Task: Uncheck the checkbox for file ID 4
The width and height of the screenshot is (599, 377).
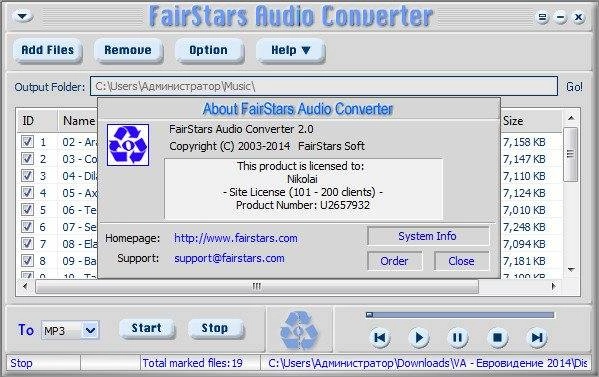Action: 27,193
